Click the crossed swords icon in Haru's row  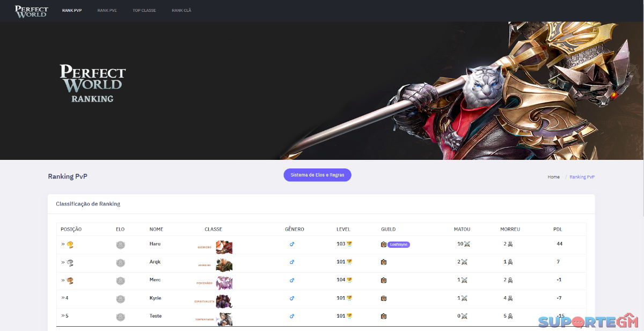[x=466, y=244]
